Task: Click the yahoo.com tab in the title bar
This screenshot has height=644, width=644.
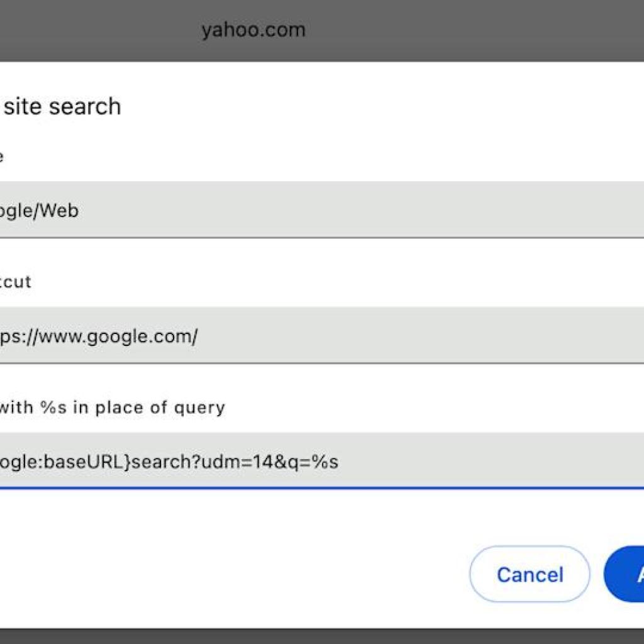Action: (253, 29)
